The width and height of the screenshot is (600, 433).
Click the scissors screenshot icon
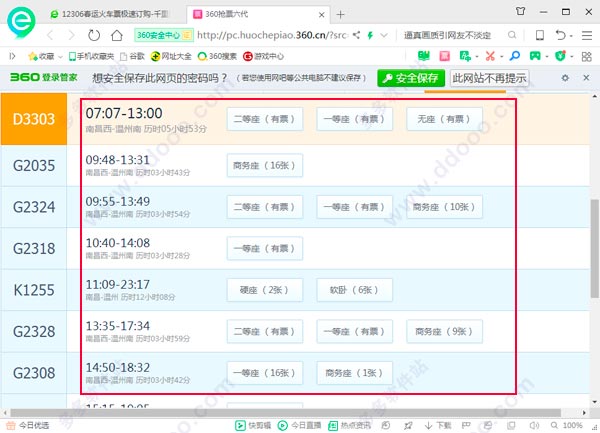point(490,56)
